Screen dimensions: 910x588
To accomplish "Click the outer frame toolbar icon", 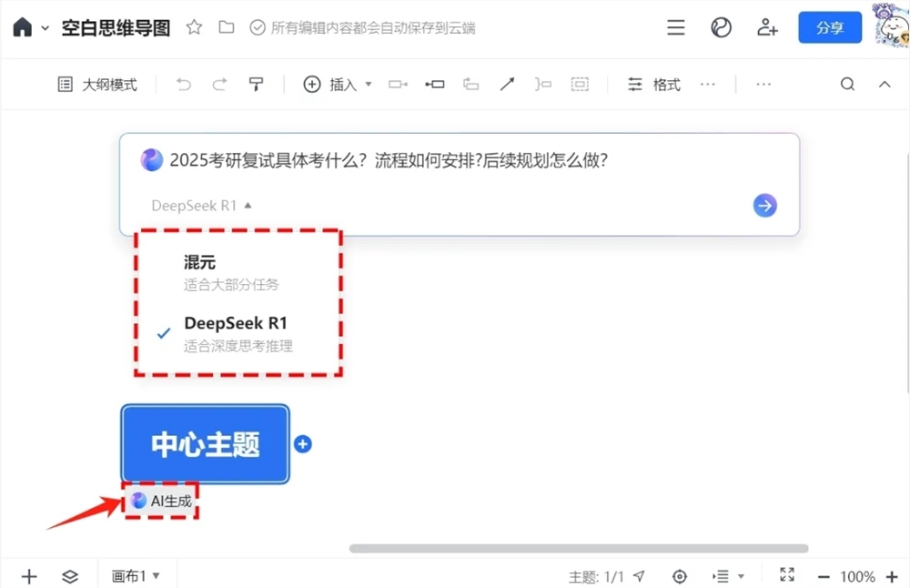I will pos(580,84).
